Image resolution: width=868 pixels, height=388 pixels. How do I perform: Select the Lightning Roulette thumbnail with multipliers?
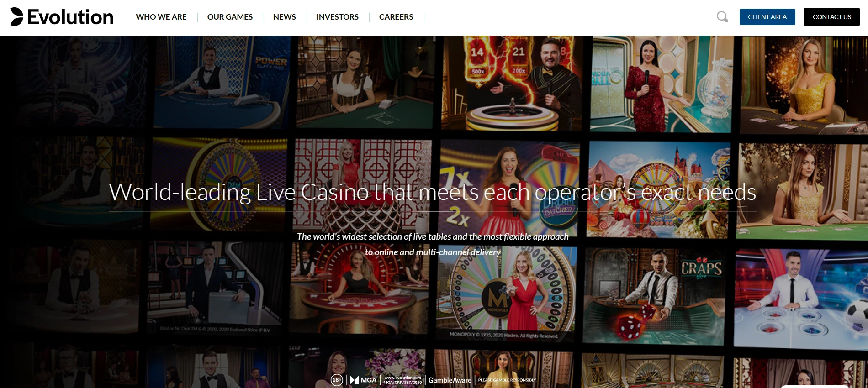(x=512, y=83)
